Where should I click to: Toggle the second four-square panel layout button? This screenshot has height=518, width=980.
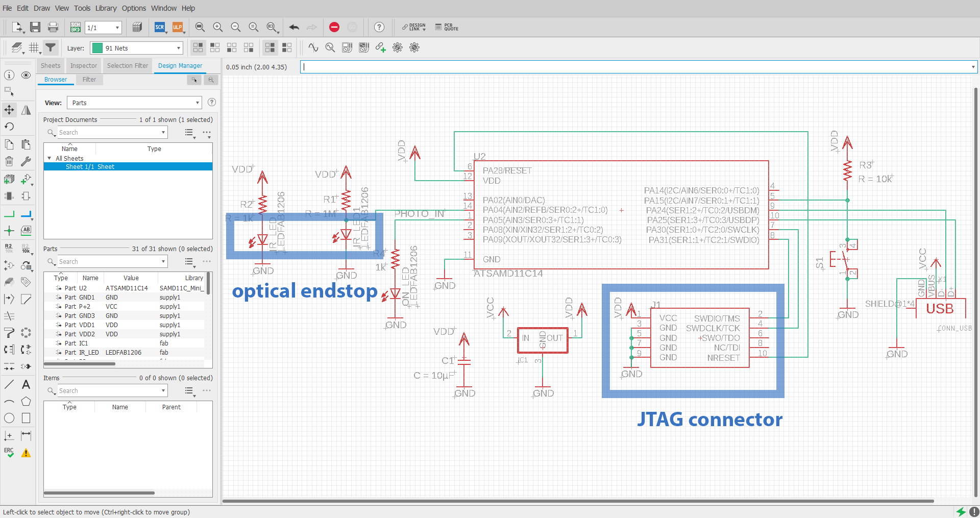pyautogui.click(x=215, y=47)
